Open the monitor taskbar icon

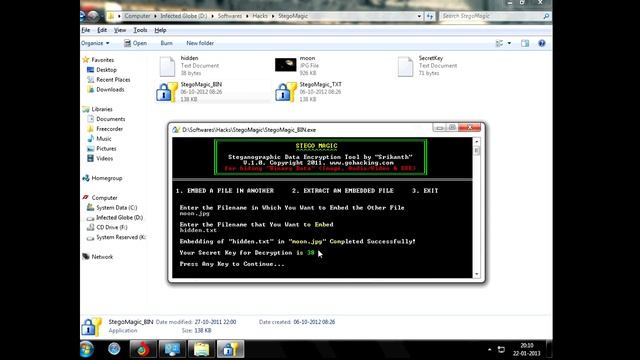[172, 349]
